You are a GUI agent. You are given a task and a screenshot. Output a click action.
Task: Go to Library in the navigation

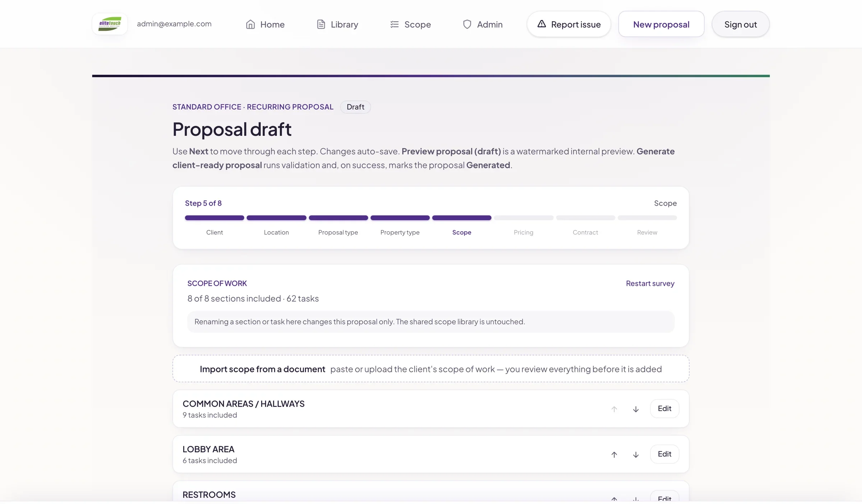pyautogui.click(x=337, y=24)
